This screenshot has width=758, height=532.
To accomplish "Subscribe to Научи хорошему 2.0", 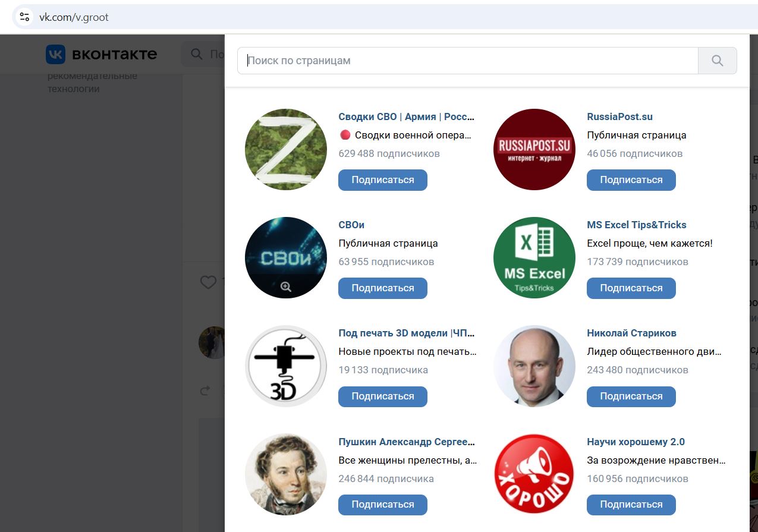I will tap(631, 504).
